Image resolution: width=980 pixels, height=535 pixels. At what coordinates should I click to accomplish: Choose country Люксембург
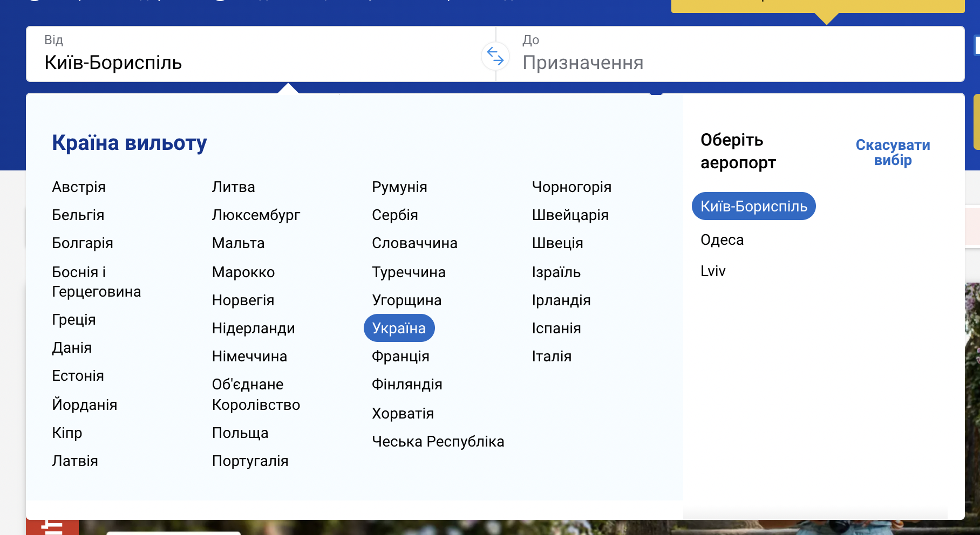pyautogui.click(x=256, y=215)
